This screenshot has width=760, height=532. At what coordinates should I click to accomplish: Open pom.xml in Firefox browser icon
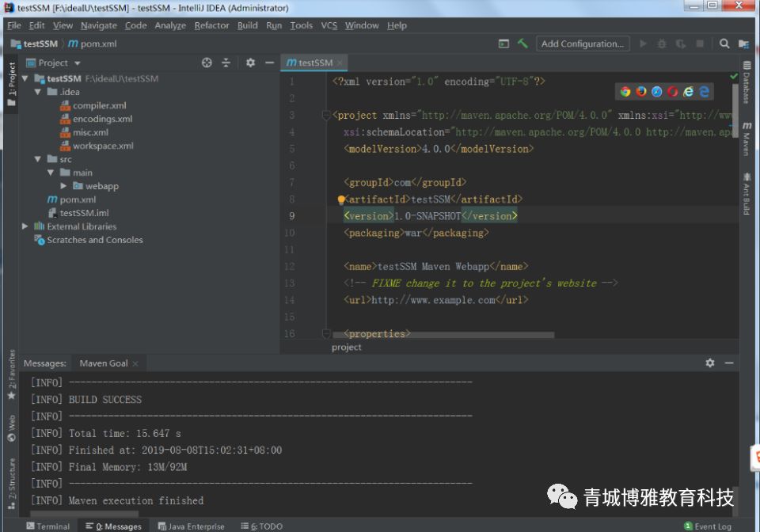click(641, 92)
